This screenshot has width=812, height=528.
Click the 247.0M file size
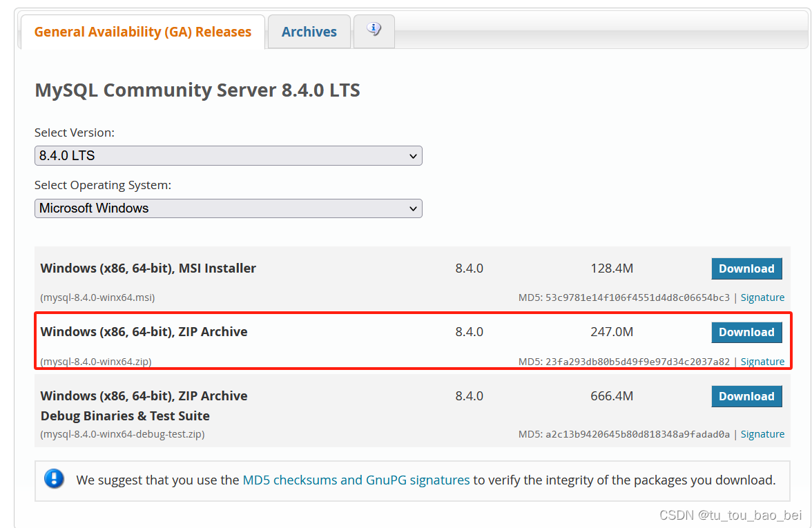pyautogui.click(x=612, y=332)
